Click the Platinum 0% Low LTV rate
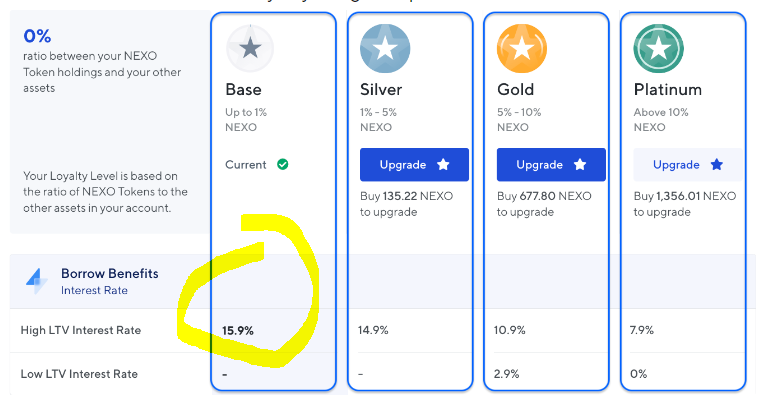776x395 pixels. point(638,374)
